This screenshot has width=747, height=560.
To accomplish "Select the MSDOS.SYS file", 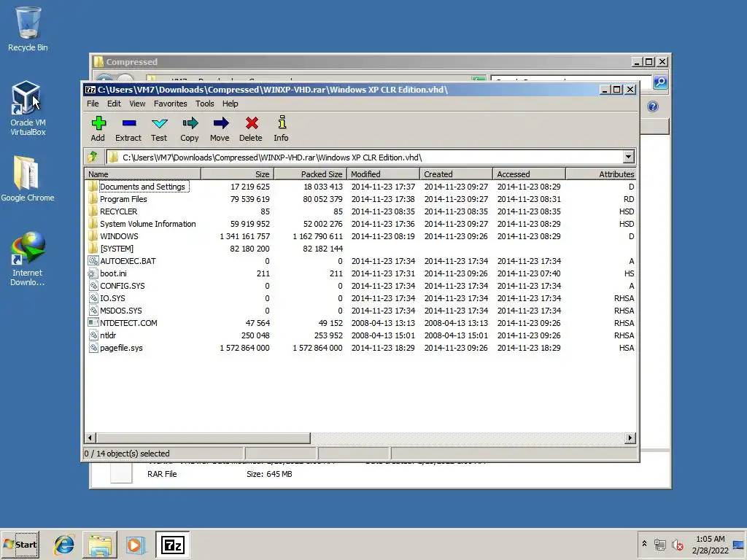I will pos(360,311).
